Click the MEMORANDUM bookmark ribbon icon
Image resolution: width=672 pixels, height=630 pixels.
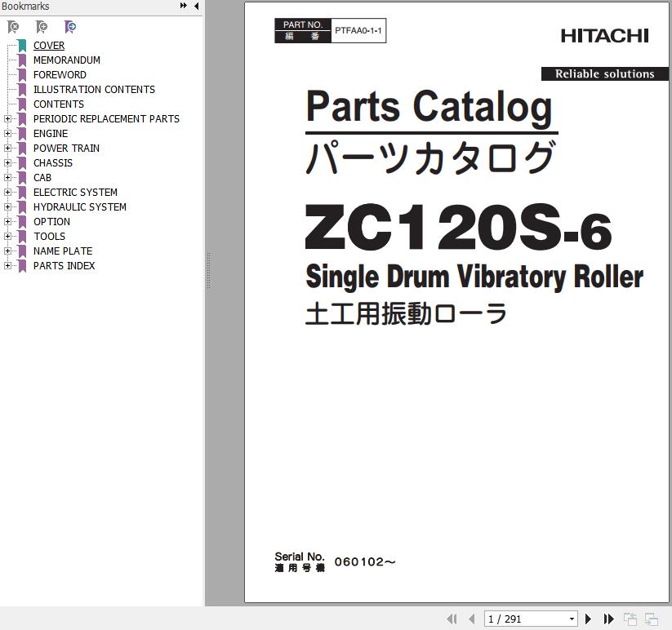pos(22,60)
